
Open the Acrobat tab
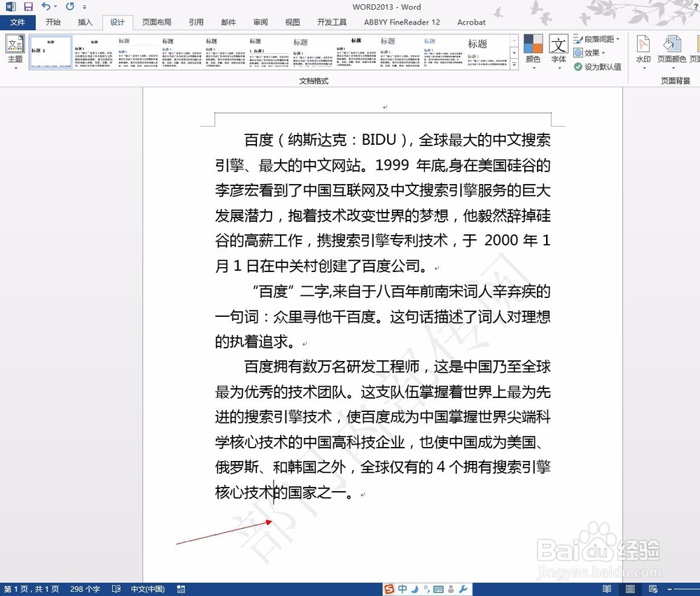click(x=471, y=22)
